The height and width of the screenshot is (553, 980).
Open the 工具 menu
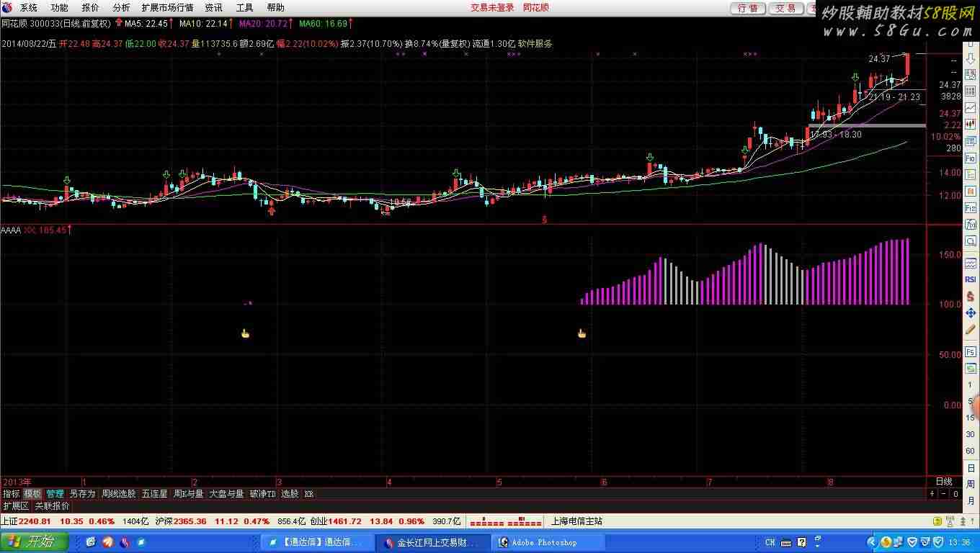pos(244,8)
